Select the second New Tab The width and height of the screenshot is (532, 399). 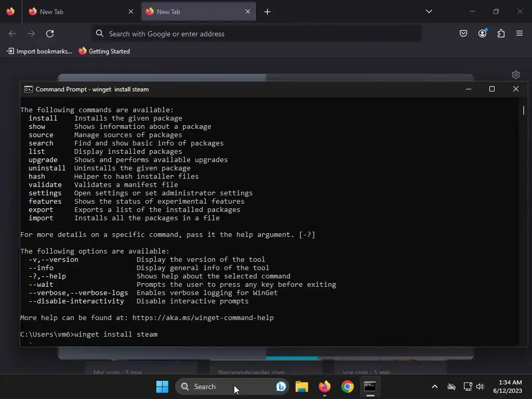click(x=198, y=11)
